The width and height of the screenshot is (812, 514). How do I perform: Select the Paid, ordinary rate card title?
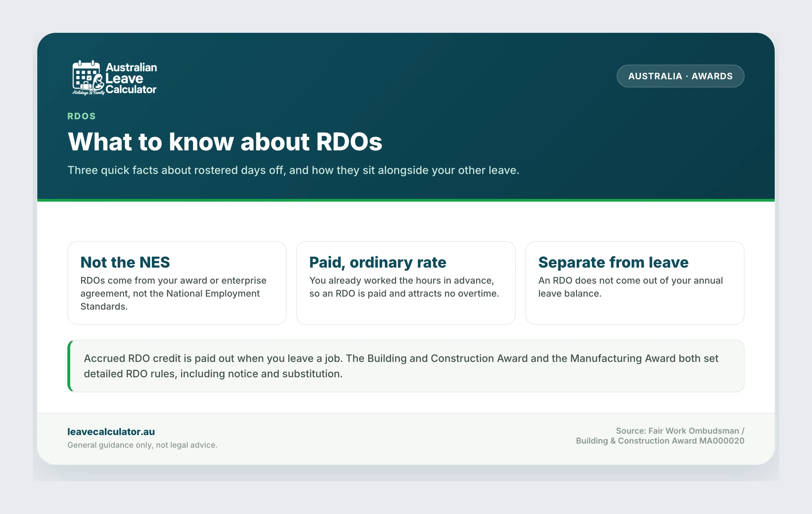coord(378,262)
